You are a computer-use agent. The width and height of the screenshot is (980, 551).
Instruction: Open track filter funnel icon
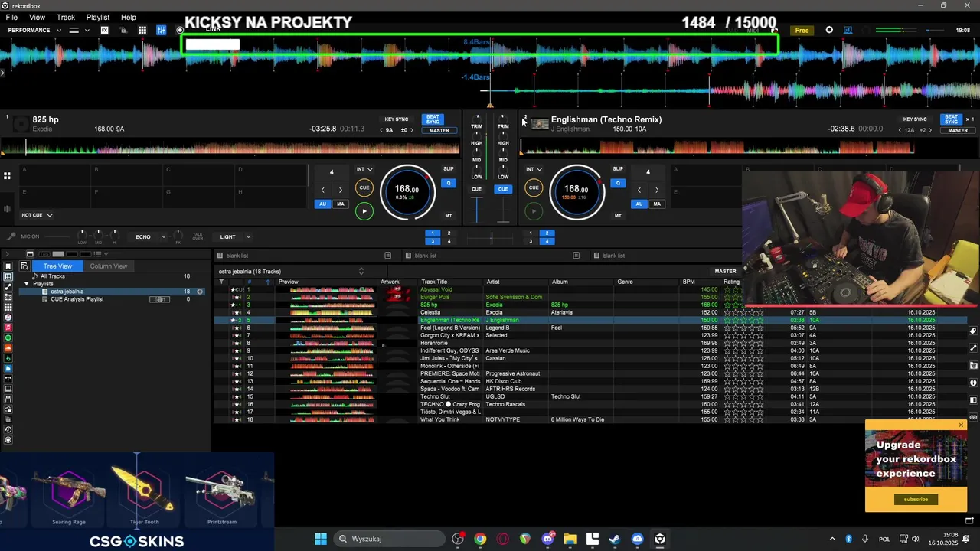pyautogui.click(x=221, y=282)
